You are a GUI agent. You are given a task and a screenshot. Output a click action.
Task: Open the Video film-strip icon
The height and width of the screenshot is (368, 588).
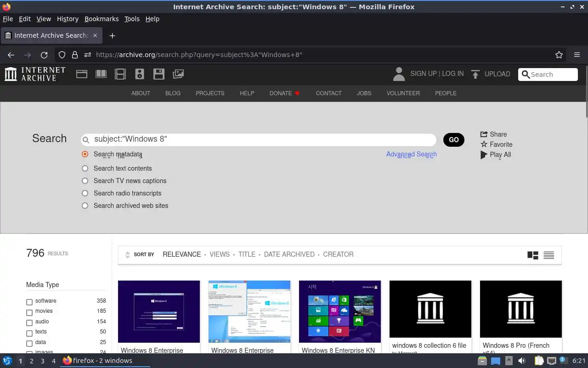pos(120,74)
